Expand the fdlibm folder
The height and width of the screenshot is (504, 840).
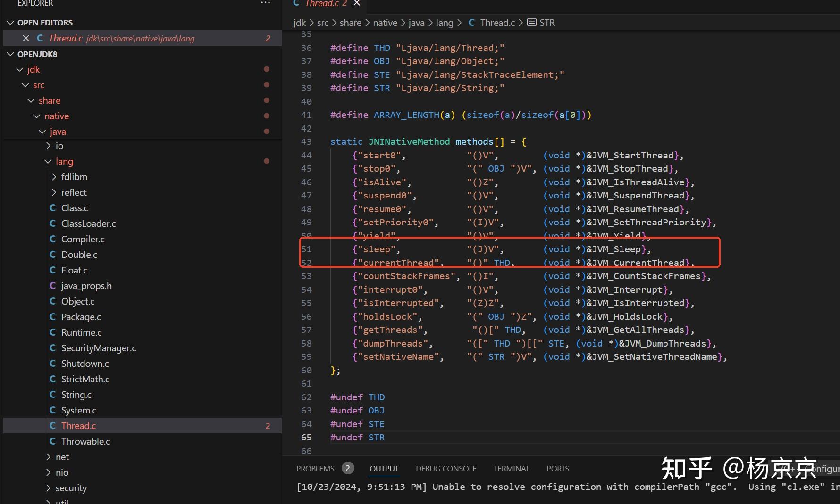(x=54, y=177)
